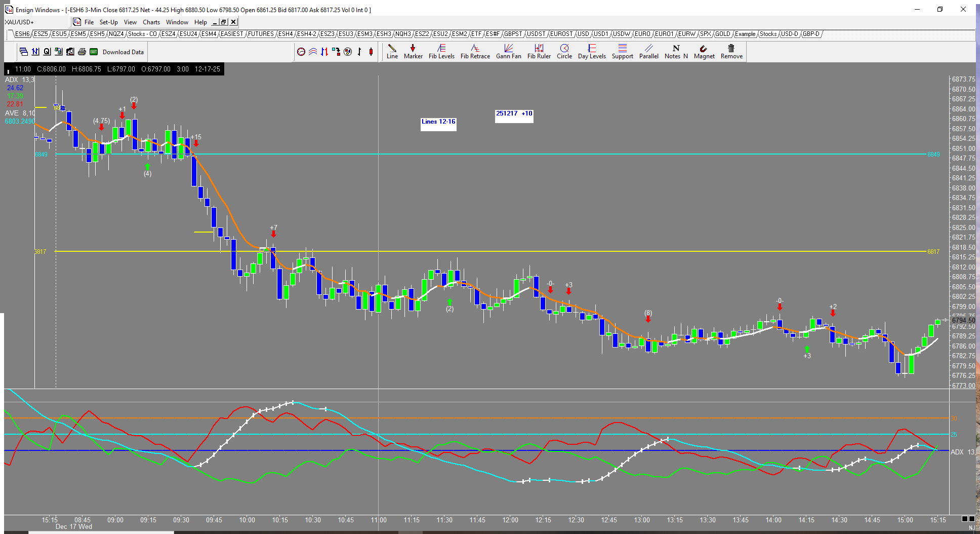
Task: Click the green EXIT icon
Action: click(x=94, y=52)
